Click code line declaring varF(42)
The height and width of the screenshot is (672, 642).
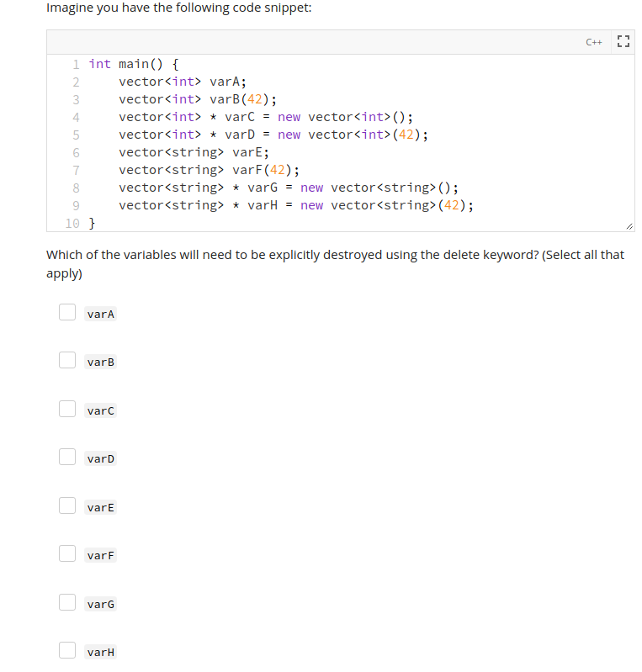point(210,170)
